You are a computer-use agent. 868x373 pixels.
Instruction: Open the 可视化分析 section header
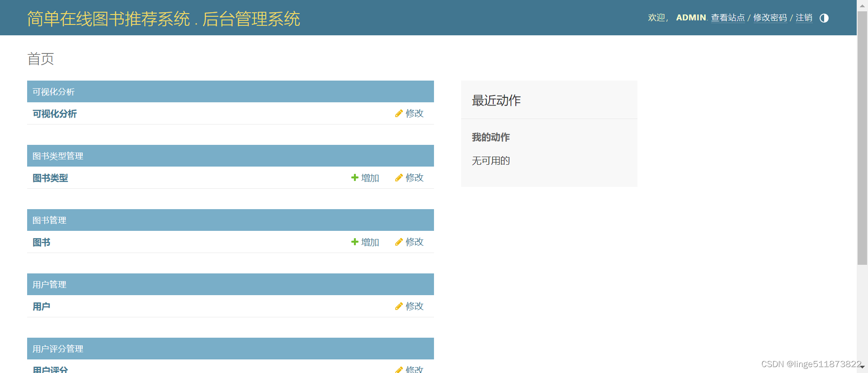(53, 92)
